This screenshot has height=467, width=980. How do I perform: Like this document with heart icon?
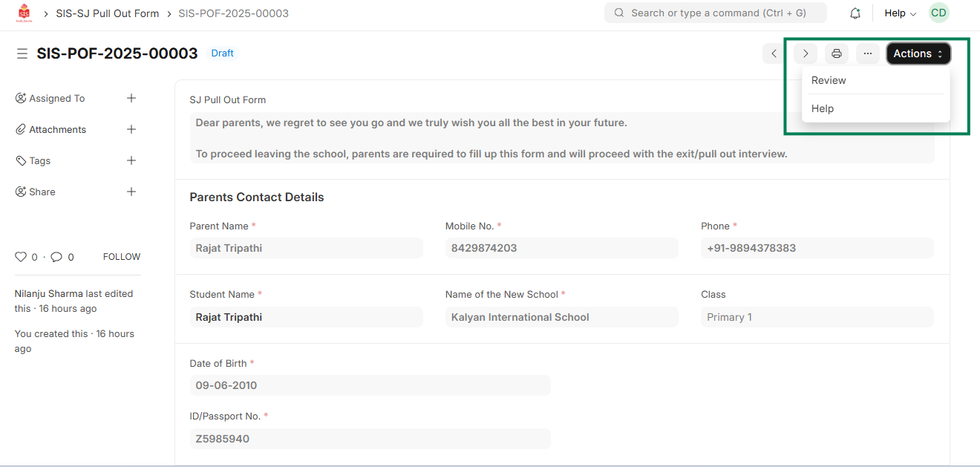pos(21,257)
